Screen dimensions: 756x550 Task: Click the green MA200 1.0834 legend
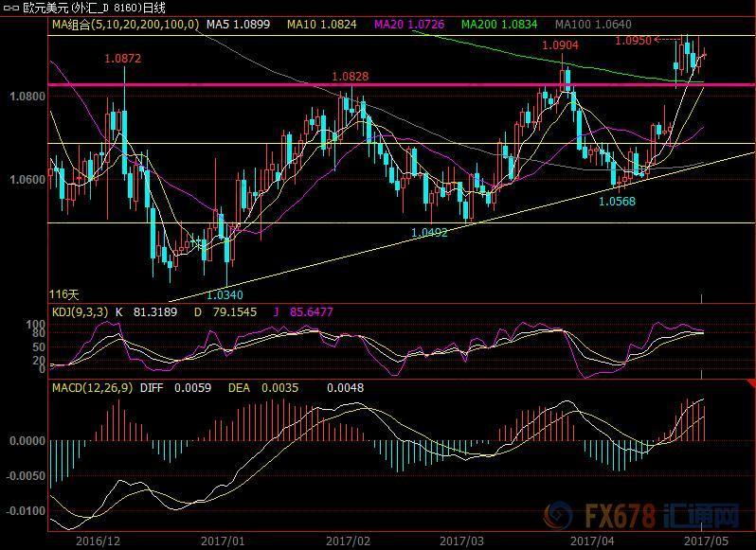502,23
